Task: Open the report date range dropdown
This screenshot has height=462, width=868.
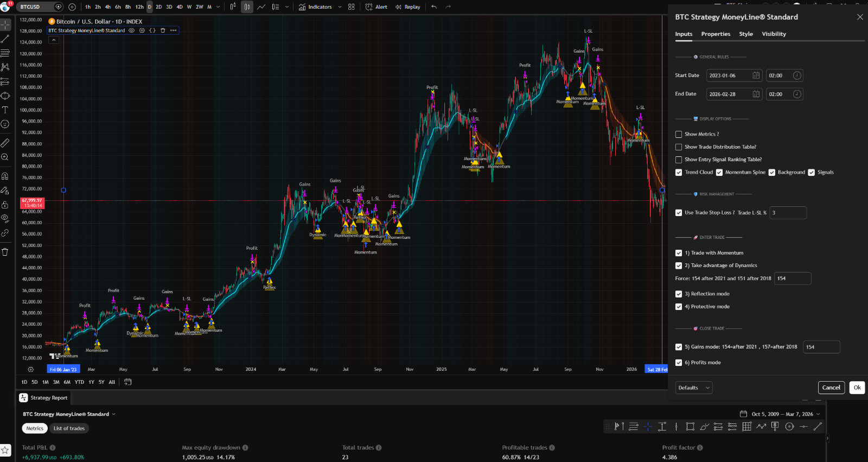Action: click(780, 414)
